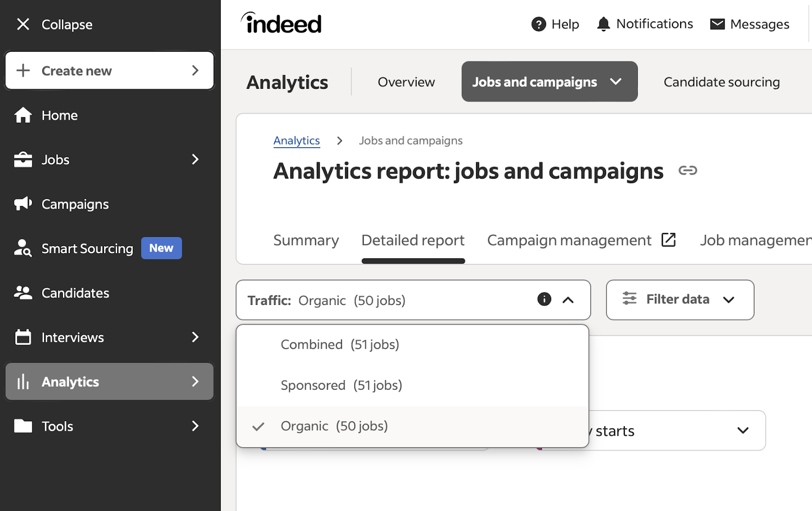Click the Create new button label
This screenshot has height=511, width=812.
77,71
